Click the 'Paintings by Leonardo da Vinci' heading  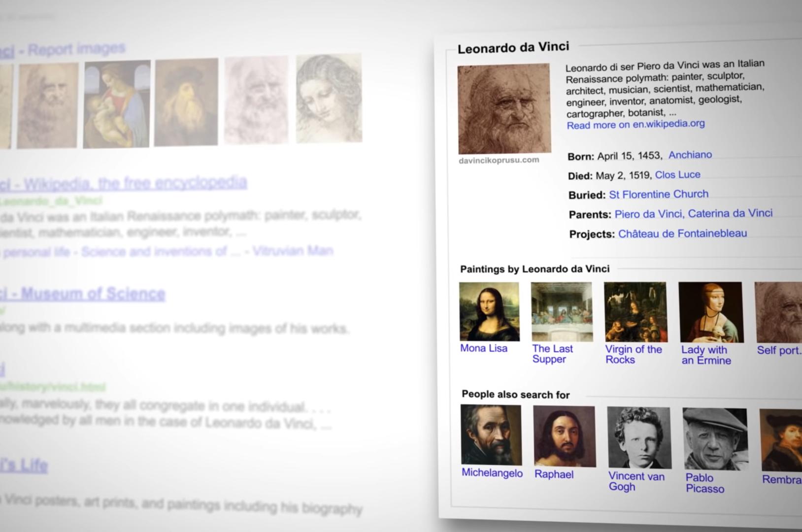click(535, 269)
